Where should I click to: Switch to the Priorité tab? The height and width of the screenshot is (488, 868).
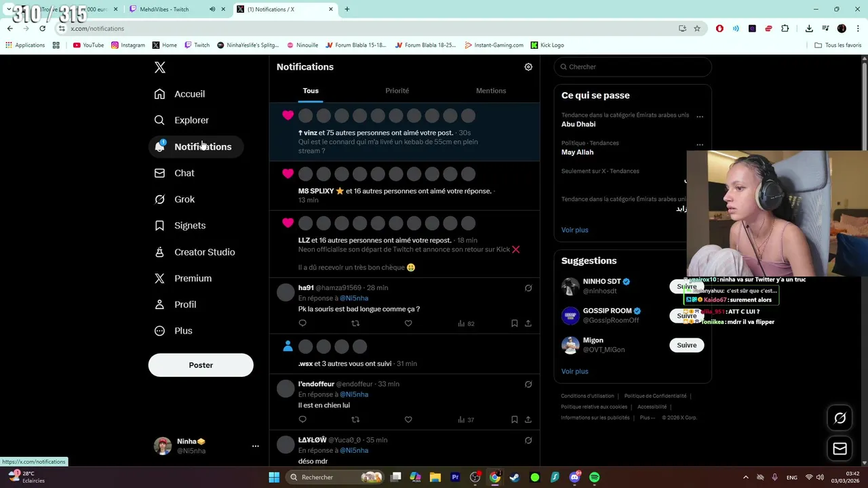tap(397, 91)
